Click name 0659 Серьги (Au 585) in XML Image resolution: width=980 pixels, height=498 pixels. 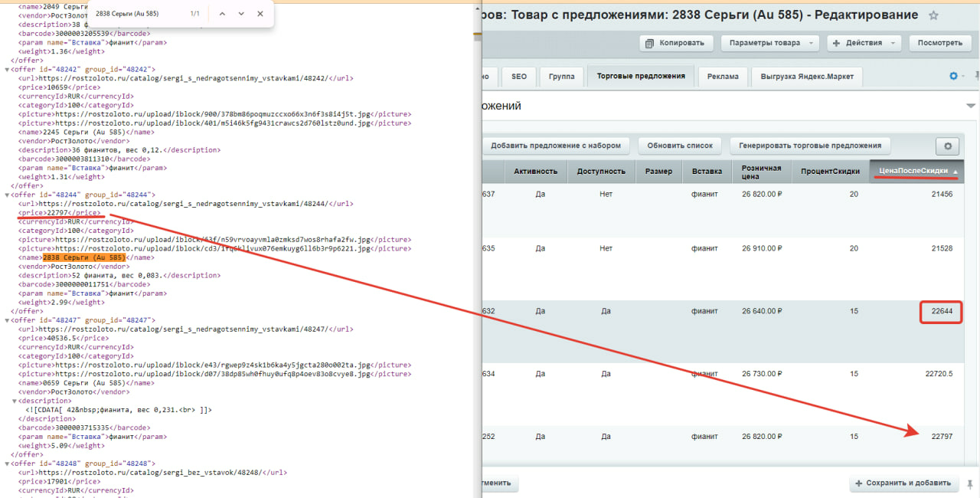coord(84,383)
